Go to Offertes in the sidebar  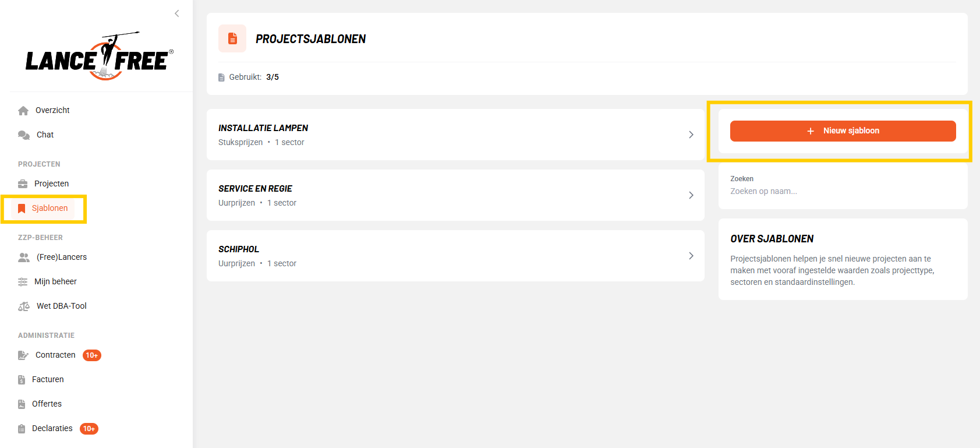(47, 404)
